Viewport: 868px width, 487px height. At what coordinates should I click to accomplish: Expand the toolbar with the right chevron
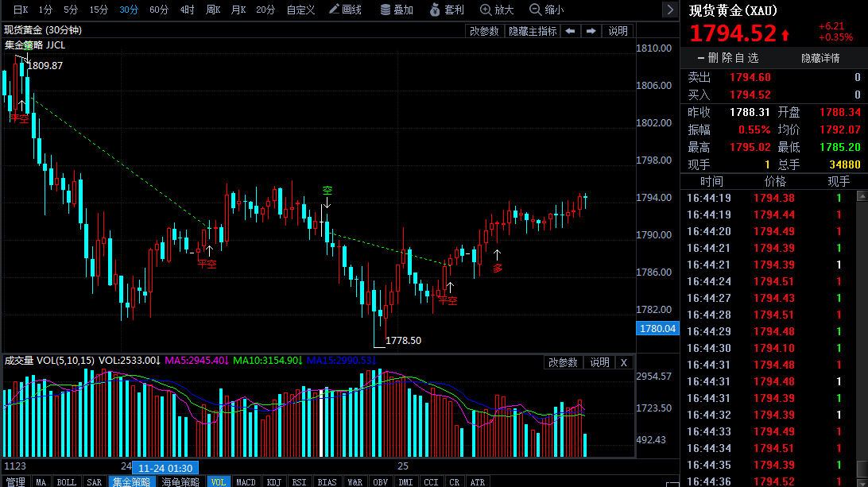click(671, 10)
